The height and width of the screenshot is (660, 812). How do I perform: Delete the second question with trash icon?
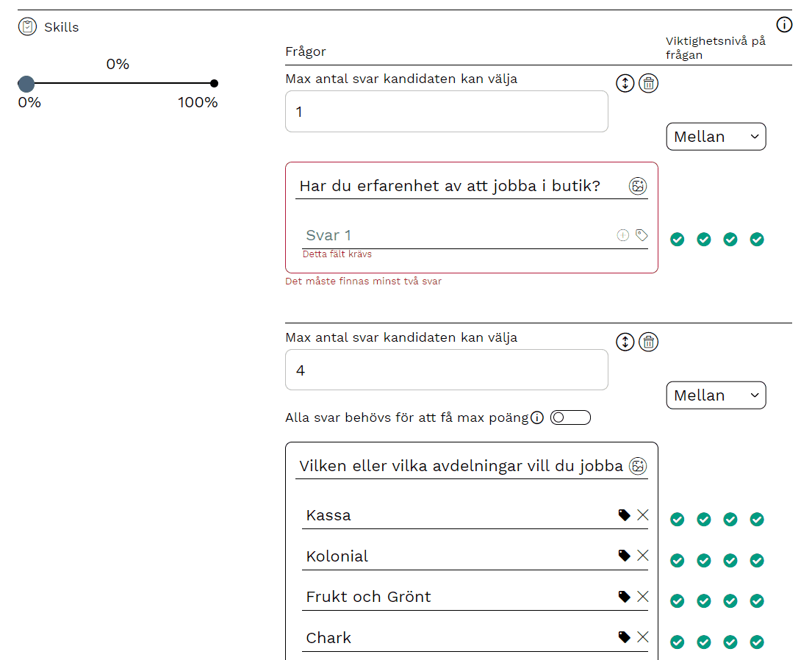(648, 342)
